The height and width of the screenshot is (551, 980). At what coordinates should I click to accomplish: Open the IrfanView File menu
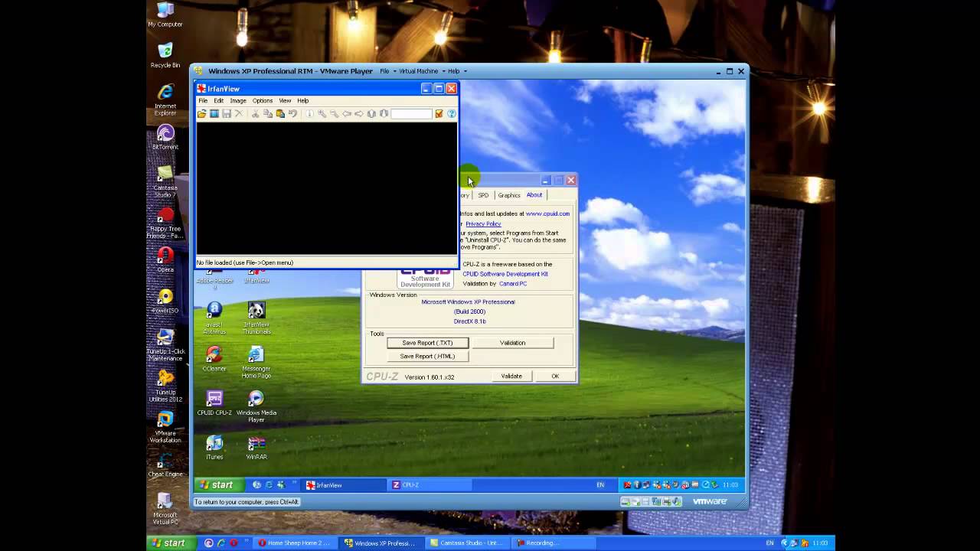pos(203,100)
